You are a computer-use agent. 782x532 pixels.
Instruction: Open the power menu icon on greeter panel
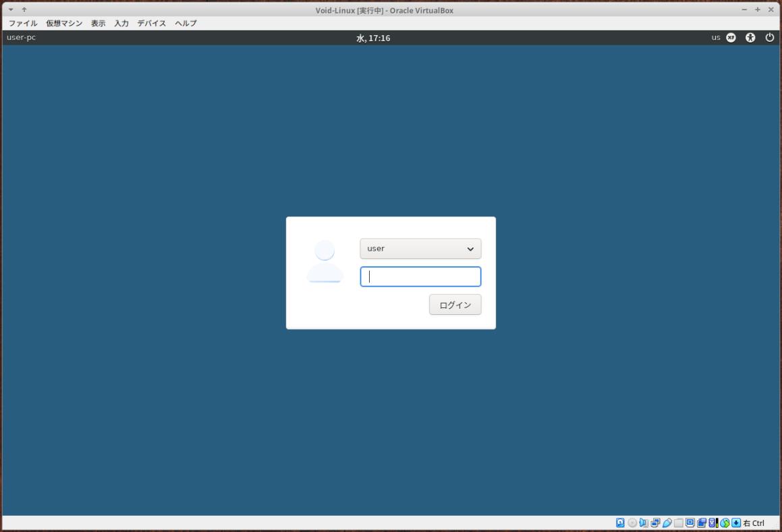pos(770,37)
